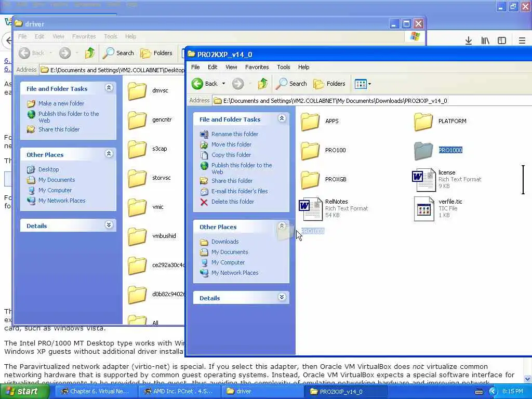Open Help menu in PRO2KXP window
The image size is (532, 399).
(303, 67)
